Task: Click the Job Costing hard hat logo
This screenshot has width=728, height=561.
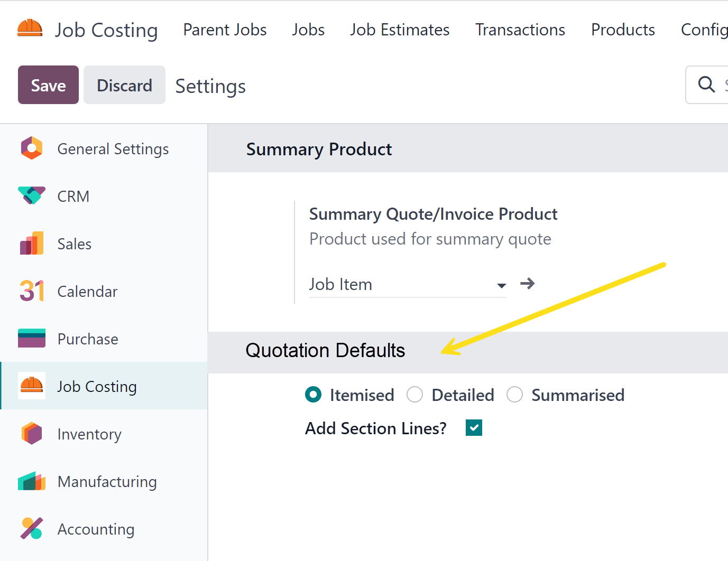Action: [x=30, y=29]
